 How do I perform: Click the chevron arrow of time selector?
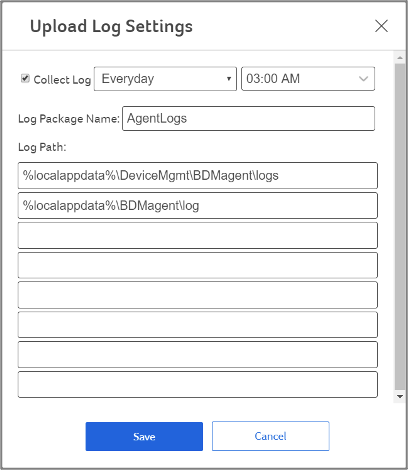coord(363,79)
